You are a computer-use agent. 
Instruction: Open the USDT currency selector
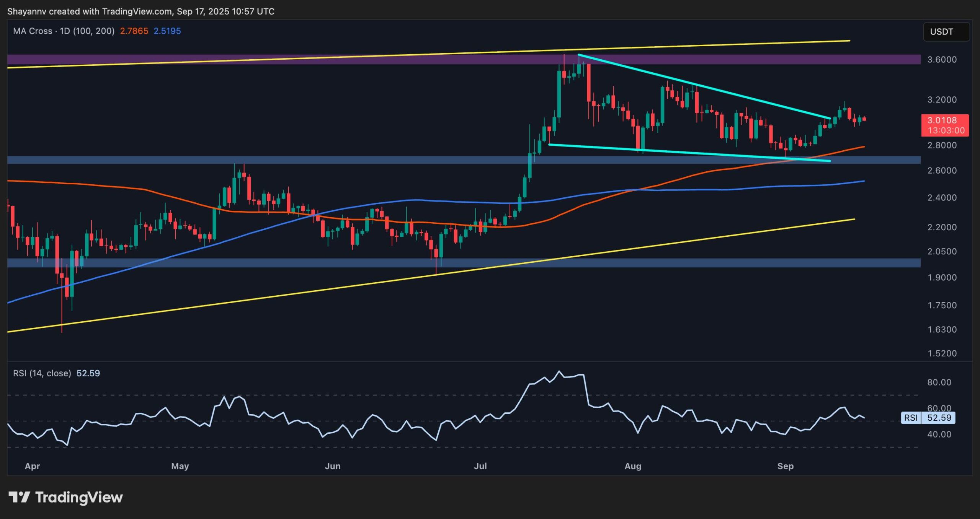946,32
